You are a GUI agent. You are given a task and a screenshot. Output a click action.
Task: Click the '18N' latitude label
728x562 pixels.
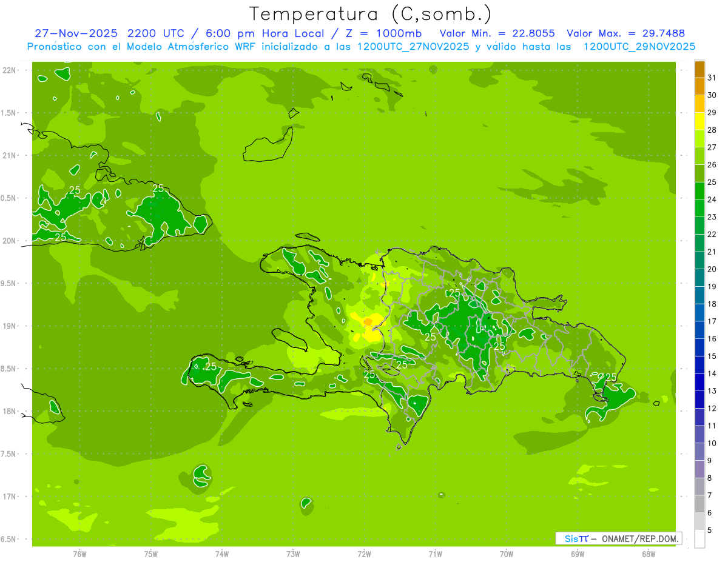click(10, 411)
